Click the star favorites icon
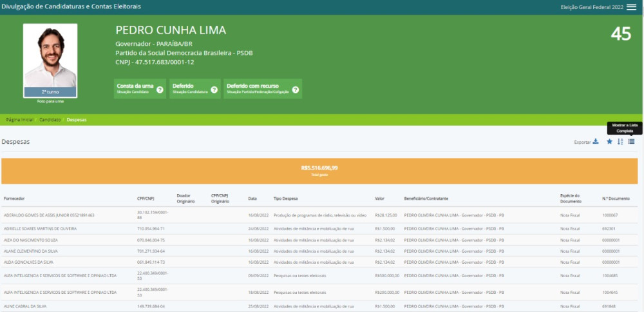This screenshot has height=312, width=644. click(x=609, y=142)
